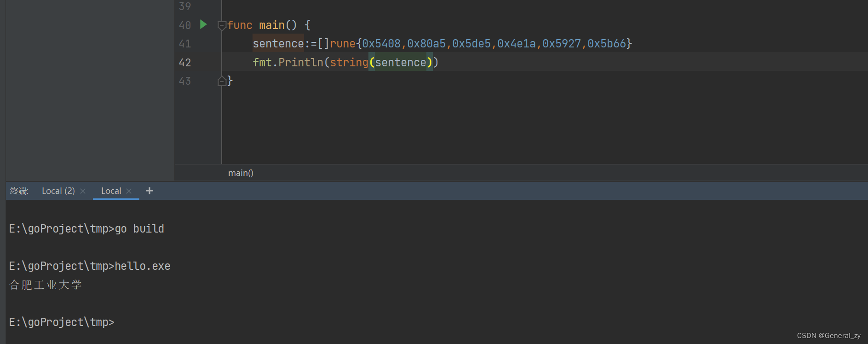Close the active Local terminal tab
The image size is (868, 344).
[x=129, y=191]
